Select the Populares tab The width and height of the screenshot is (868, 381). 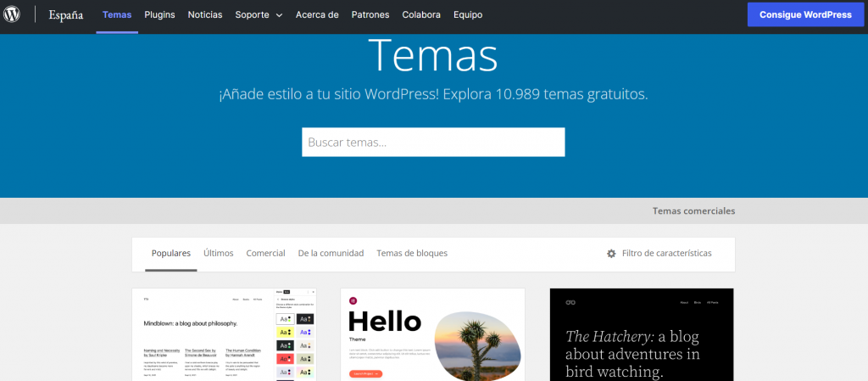pyautogui.click(x=171, y=253)
